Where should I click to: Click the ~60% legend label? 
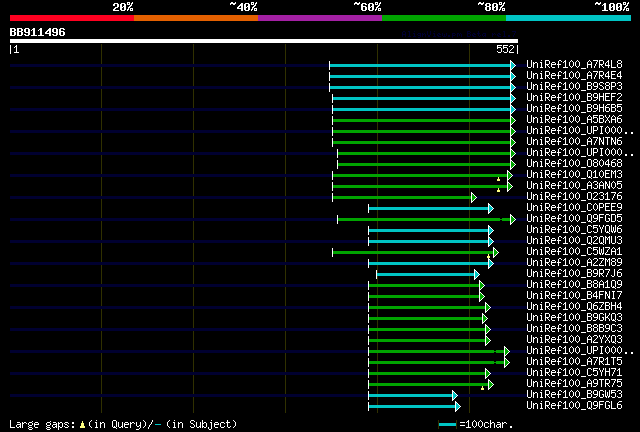(x=368, y=7)
